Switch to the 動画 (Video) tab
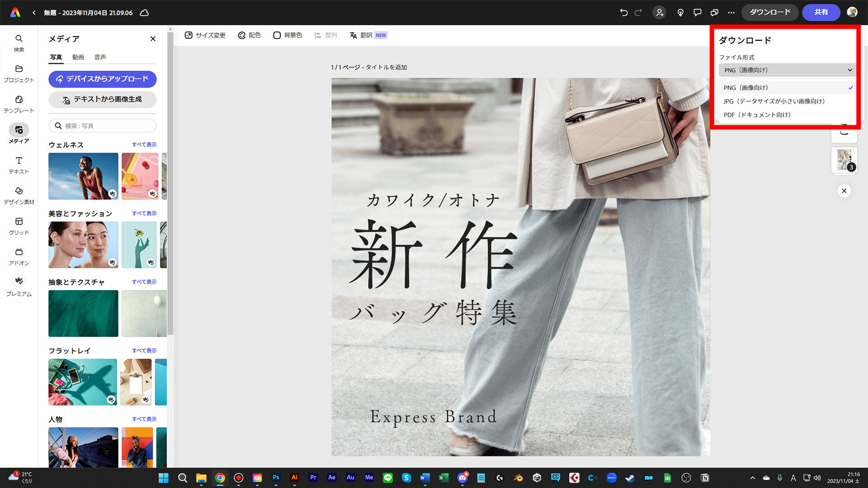Image resolution: width=868 pixels, height=488 pixels. (78, 57)
